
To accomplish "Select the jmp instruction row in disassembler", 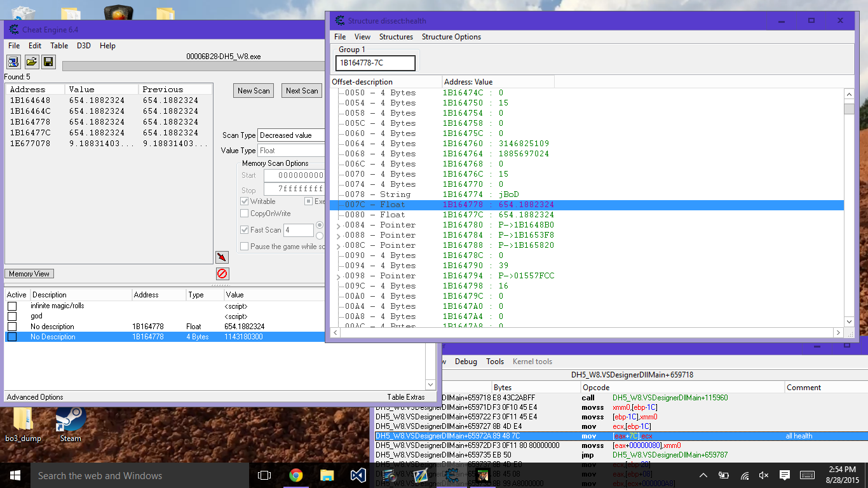I will click(x=621, y=455).
